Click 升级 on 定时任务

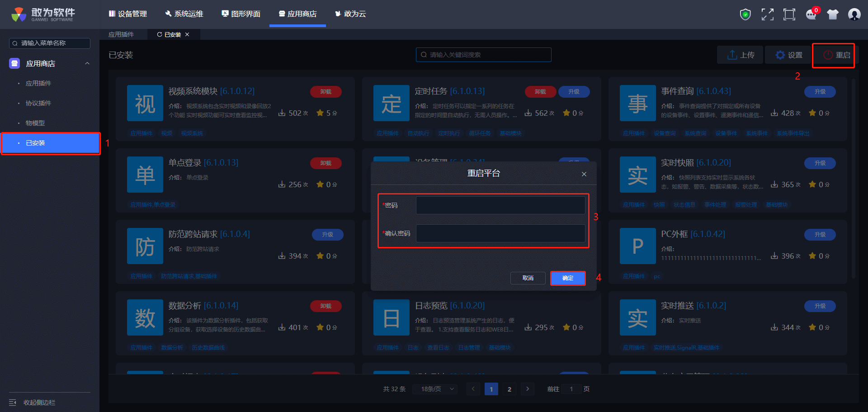click(x=574, y=92)
